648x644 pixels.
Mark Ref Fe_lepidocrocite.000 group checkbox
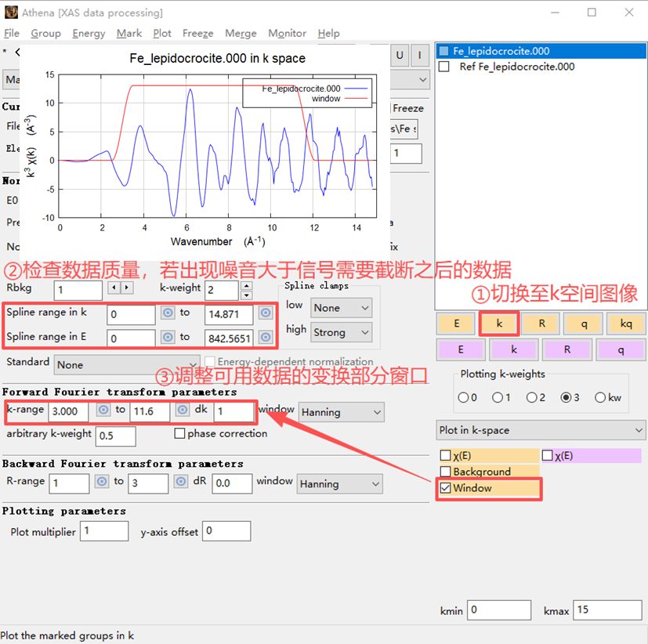click(443, 67)
